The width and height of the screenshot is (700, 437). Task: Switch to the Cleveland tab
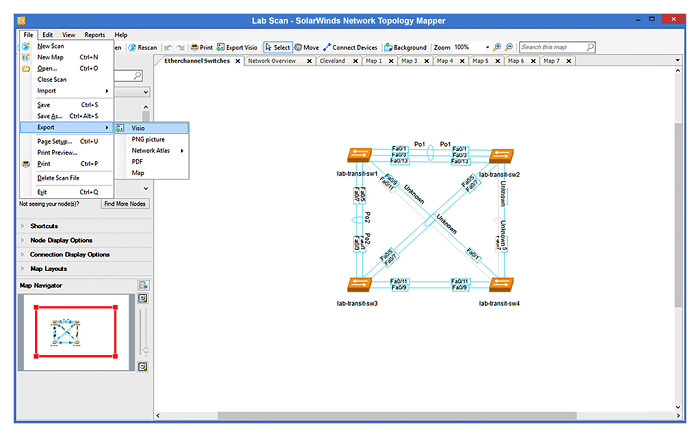pos(332,61)
